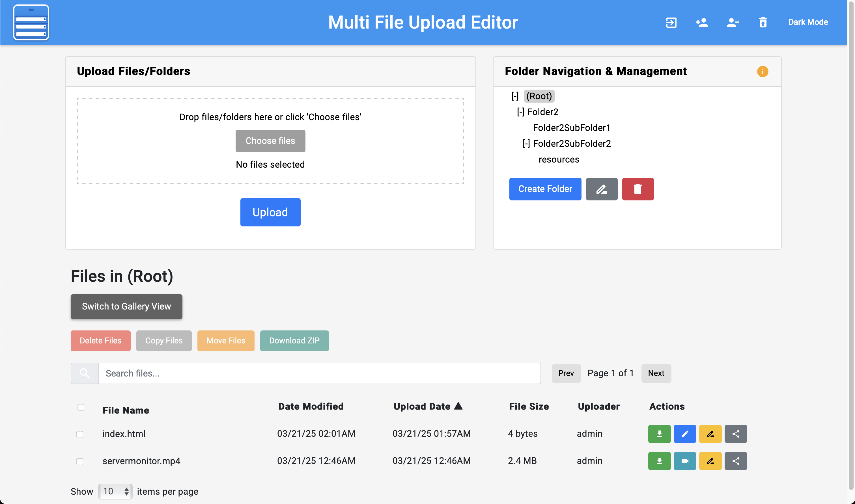The width and height of the screenshot is (855, 504).
Task: Select the resources folder in tree
Action: (x=559, y=159)
